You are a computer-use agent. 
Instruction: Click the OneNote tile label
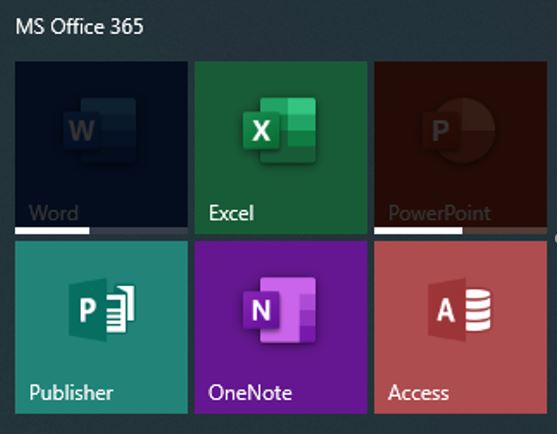tap(250, 392)
